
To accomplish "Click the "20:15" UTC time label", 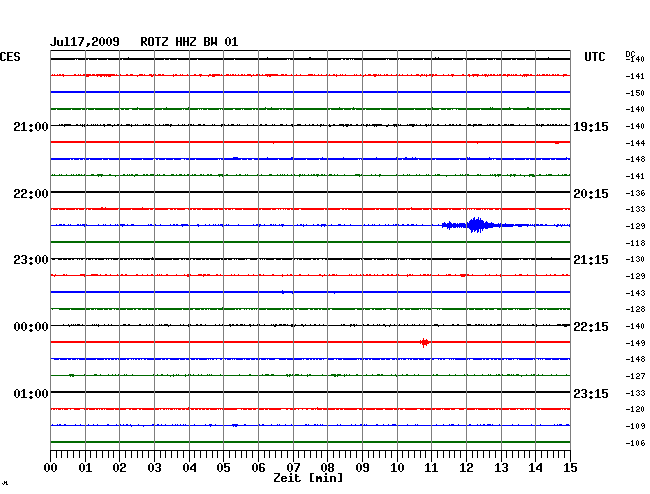I will point(591,194).
